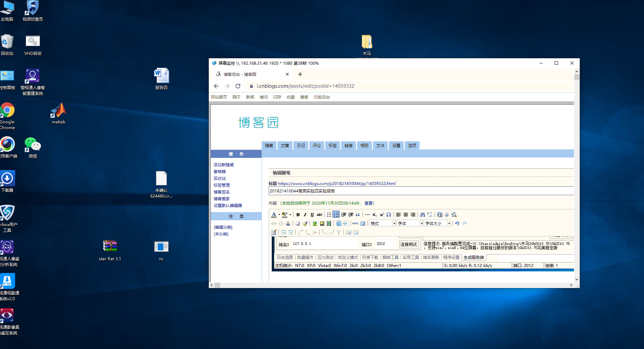
Task: Open the 格式 format dropdown
Action: (x=382, y=223)
